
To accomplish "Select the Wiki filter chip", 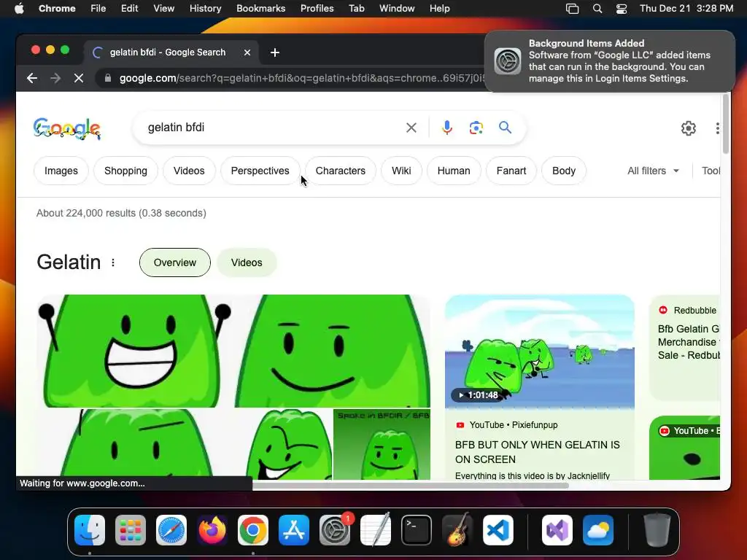I will [x=402, y=171].
